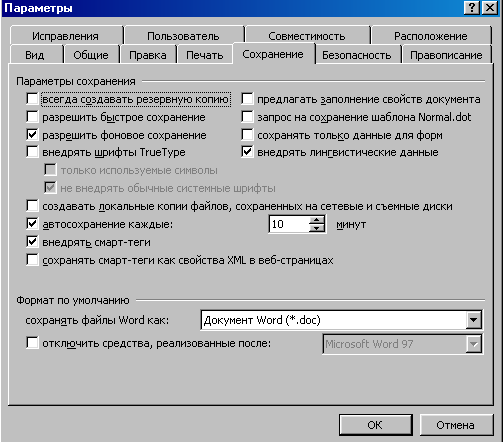This screenshot has width=503, height=442.
Task: Click inside the autosave minutes field
Action: tap(289, 224)
